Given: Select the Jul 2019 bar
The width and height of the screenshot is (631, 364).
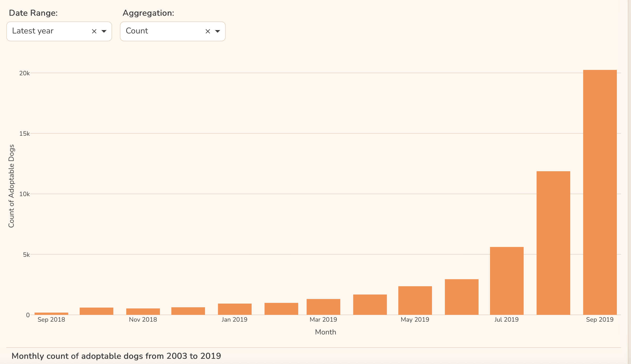Looking at the screenshot, I should [507, 281].
